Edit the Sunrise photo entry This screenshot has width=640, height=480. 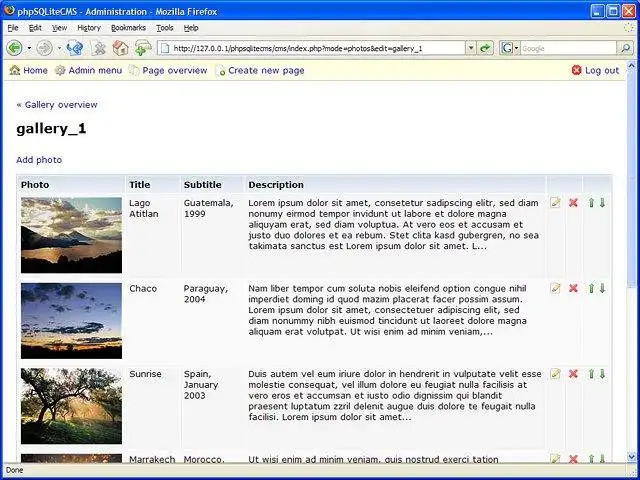[x=555, y=373]
